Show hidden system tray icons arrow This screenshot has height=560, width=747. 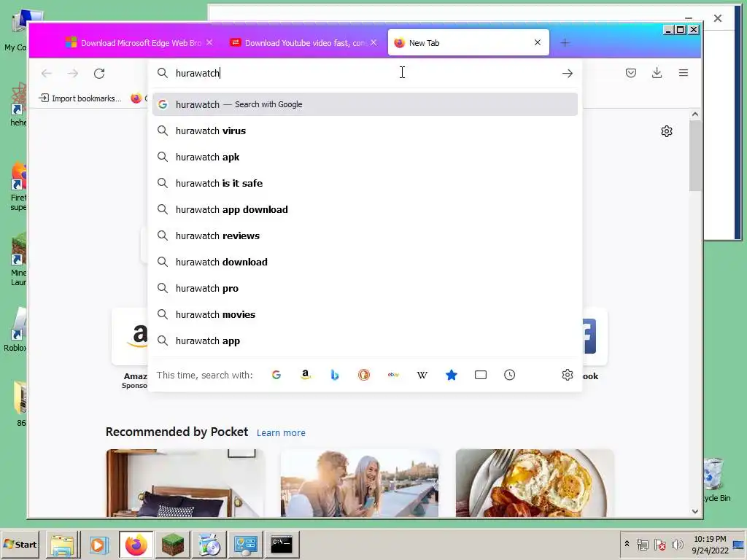tap(627, 544)
